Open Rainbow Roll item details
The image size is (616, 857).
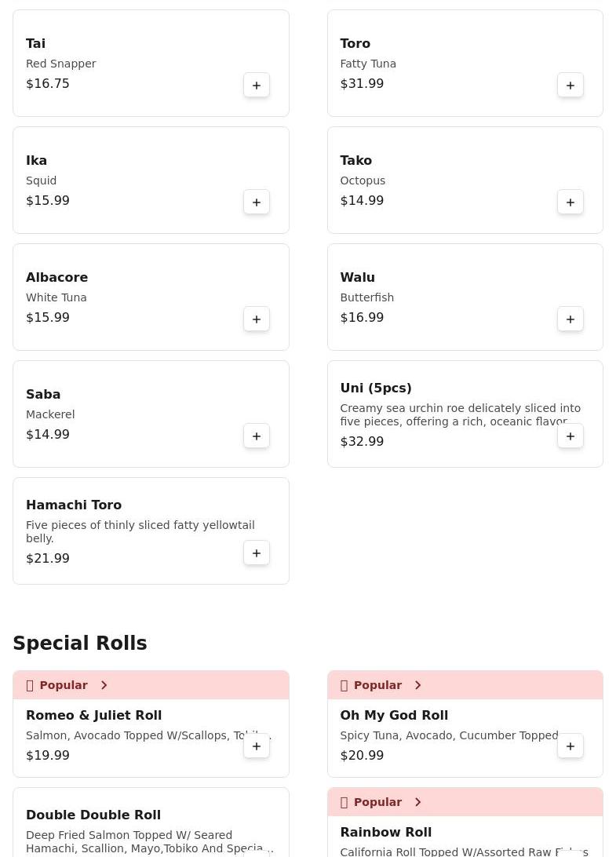385,833
